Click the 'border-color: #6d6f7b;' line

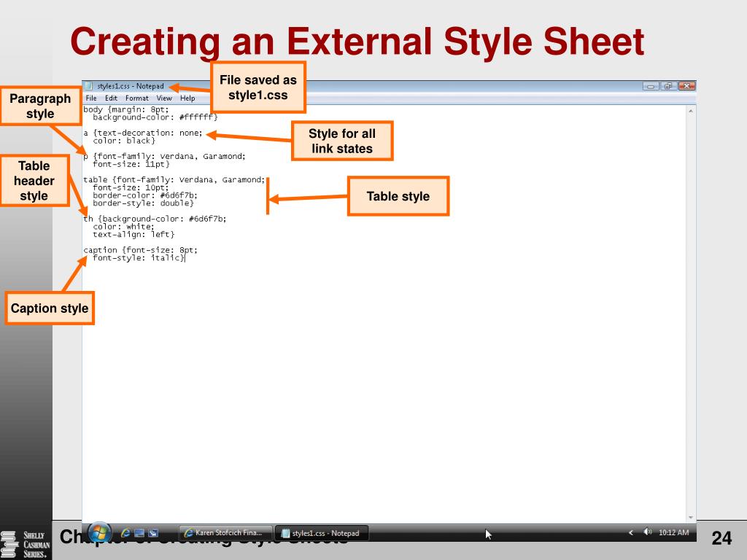tap(145, 195)
